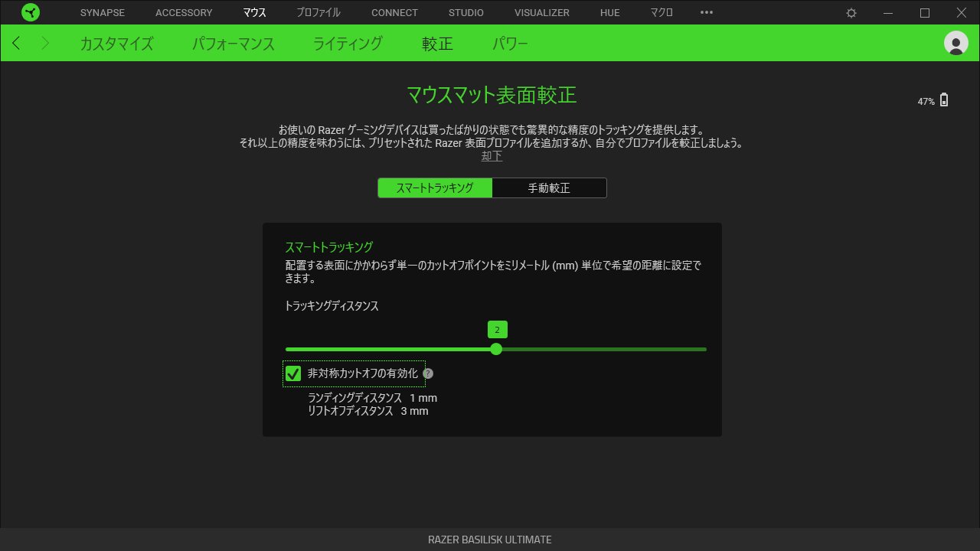Show more modules with the three dots
This screenshot has width=980, height=551.
[x=707, y=12]
